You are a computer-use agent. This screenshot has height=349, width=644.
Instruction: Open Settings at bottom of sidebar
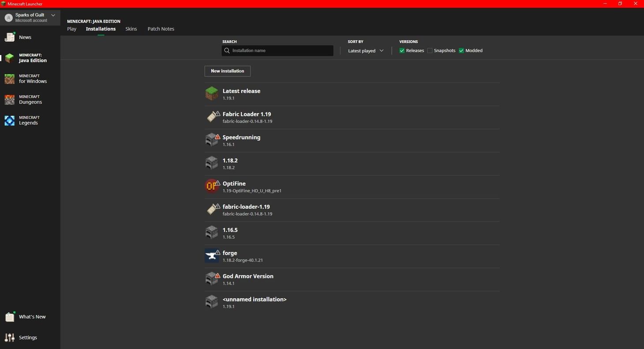[x=27, y=337]
